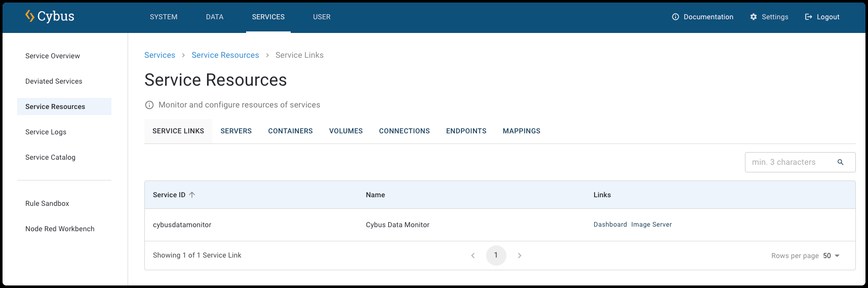The image size is (868, 288).
Task: Open Service Logs in the sidebar
Action: 46,132
